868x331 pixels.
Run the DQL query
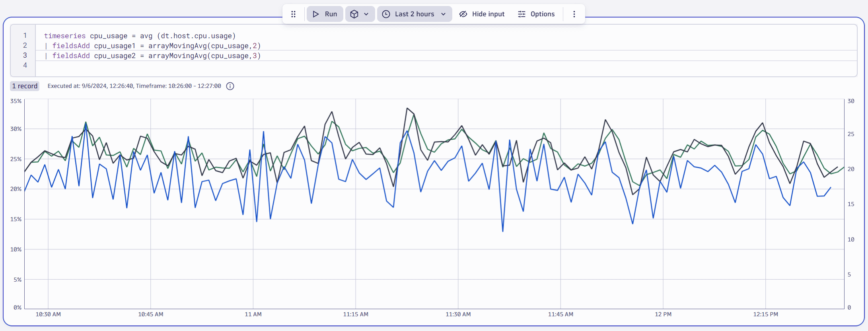325,14
